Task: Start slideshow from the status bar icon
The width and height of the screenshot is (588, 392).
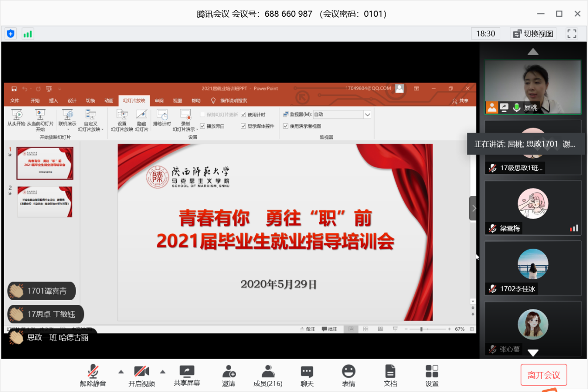Action: 395,329
